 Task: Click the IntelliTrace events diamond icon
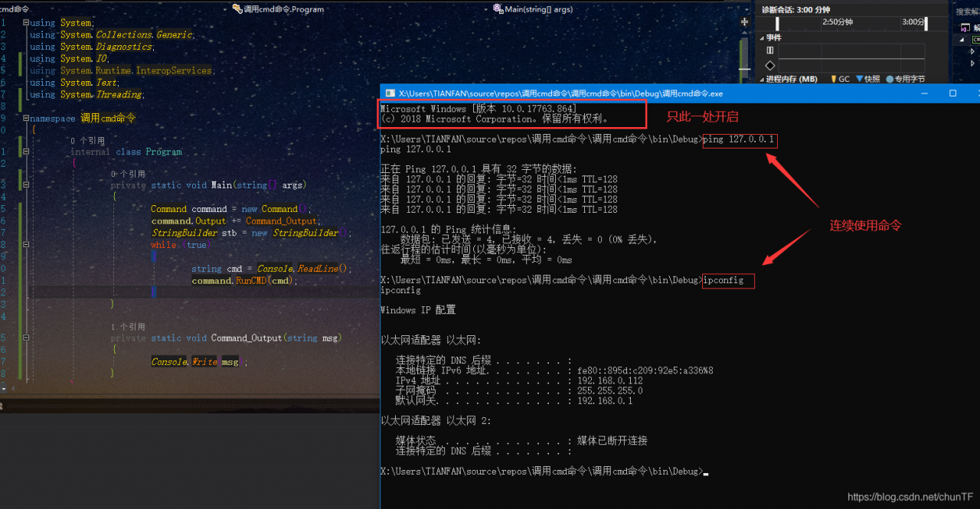pos(770,66)
